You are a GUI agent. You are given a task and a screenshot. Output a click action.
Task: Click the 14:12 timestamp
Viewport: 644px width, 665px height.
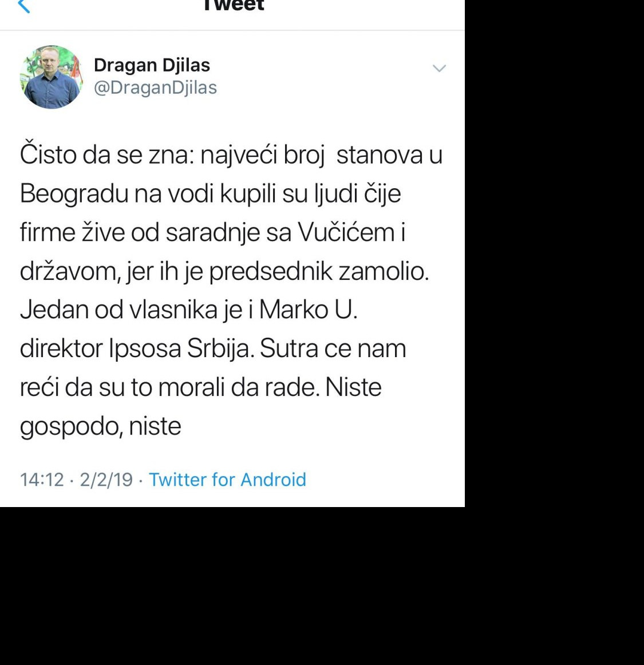[42, 480]
